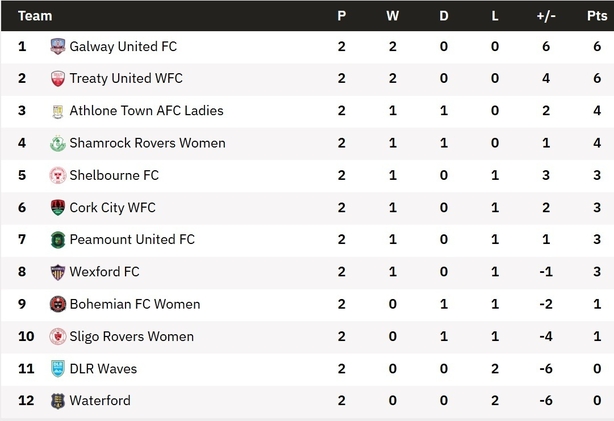Sort table by the Pts column header

pyautogui.click(x=597, y=16)
